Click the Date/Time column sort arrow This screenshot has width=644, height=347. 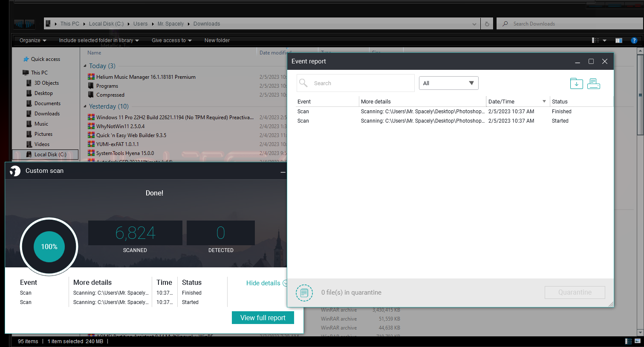544,101
